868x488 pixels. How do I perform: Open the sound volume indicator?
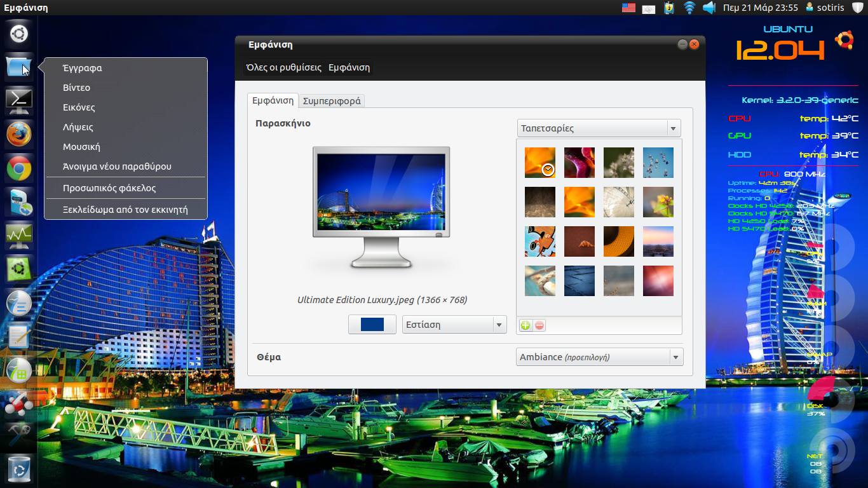click(x=709, y=8)
